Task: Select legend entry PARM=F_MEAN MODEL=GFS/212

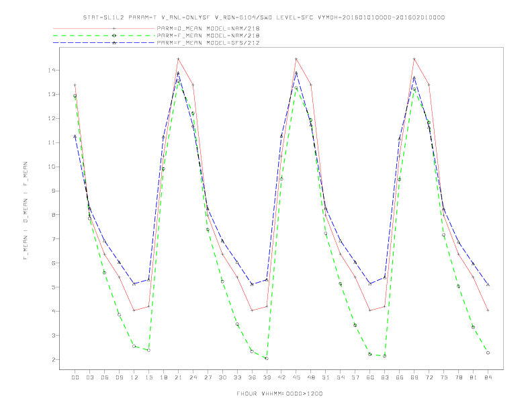Action: (208, 43)
